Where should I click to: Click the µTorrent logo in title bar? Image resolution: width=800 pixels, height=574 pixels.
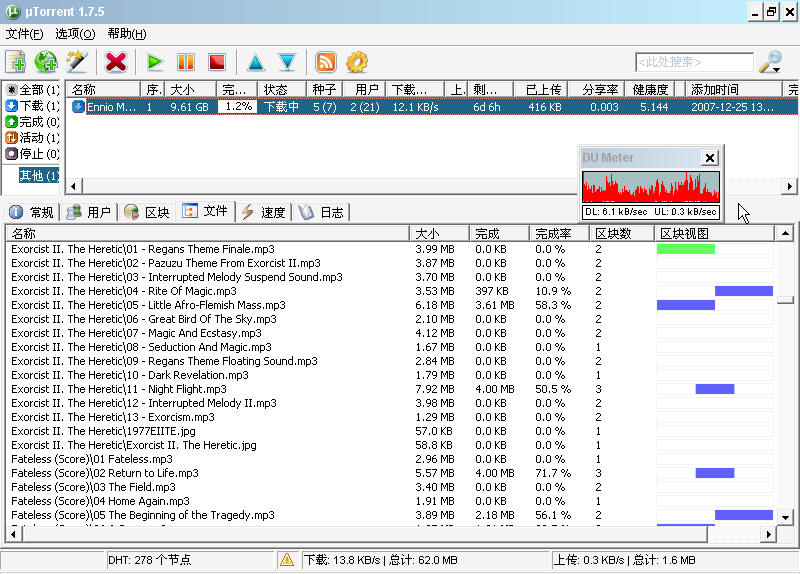(x=12, y=12)
